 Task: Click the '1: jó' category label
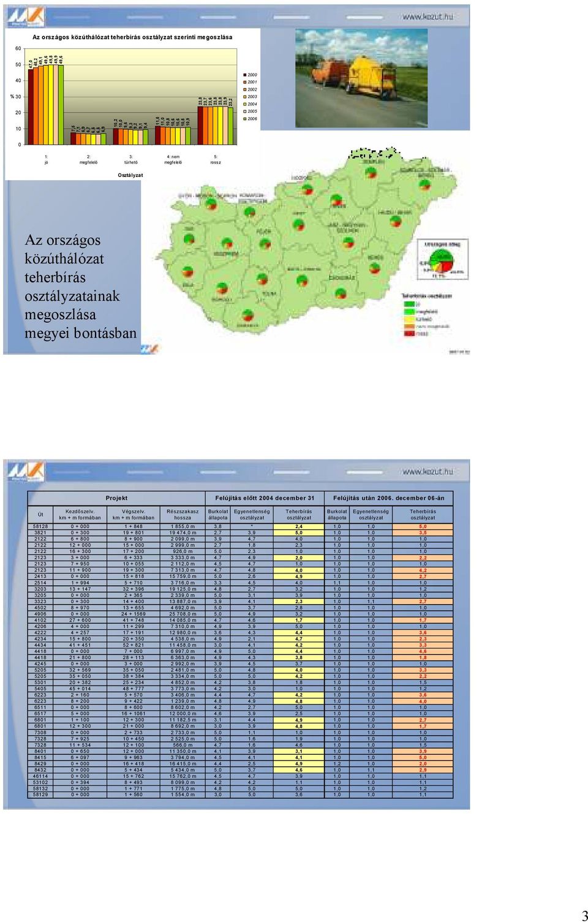(47, 159)
